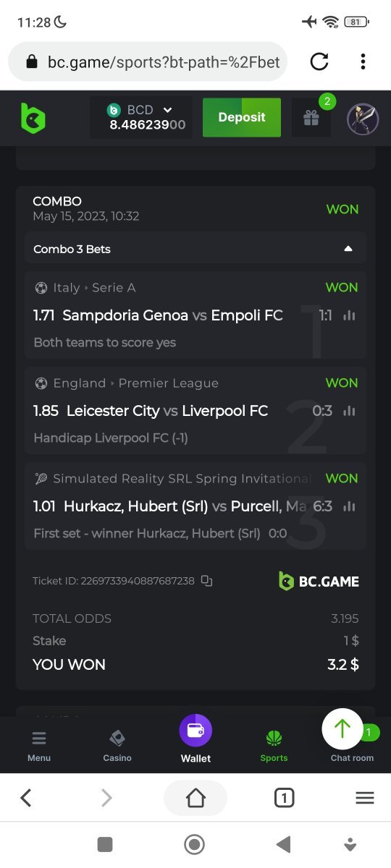Select the Sports tab
This screenshot has width=391, height=868.
274,746
